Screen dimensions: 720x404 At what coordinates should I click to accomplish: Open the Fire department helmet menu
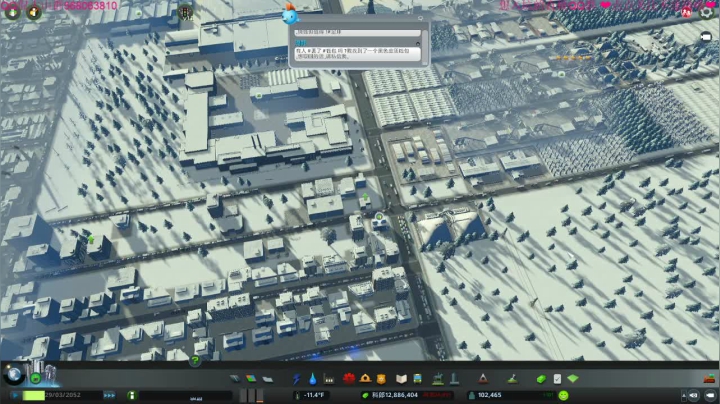pyautogui.click(x=366, y=379)
